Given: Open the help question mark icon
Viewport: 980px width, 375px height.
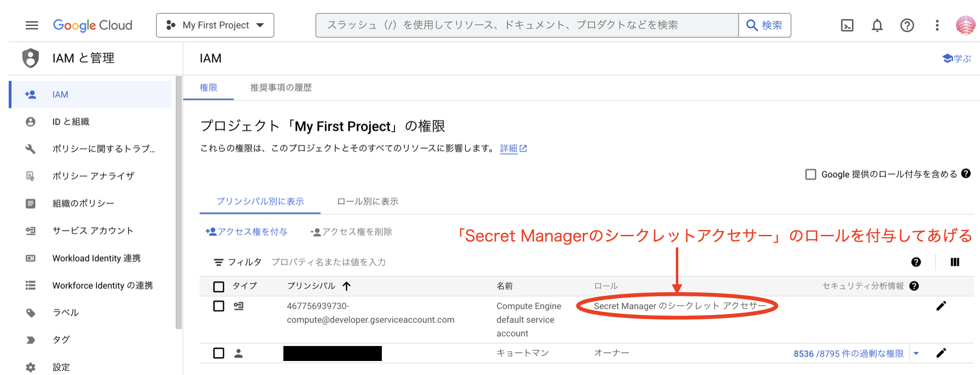Looking at the screenshot, I should (908, 25).
